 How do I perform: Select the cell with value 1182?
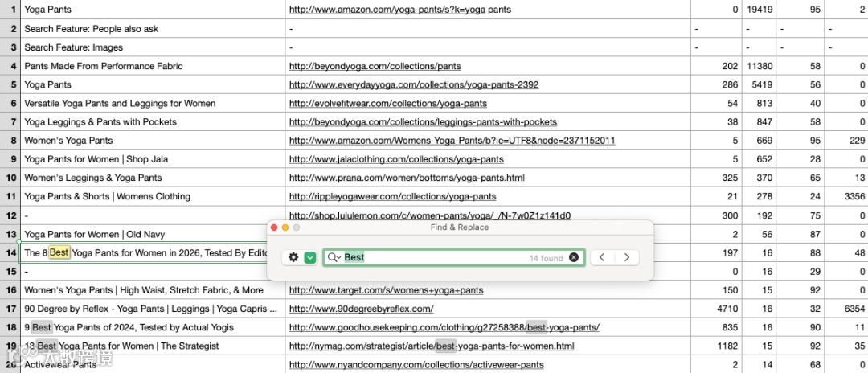[x=716, y=346]
